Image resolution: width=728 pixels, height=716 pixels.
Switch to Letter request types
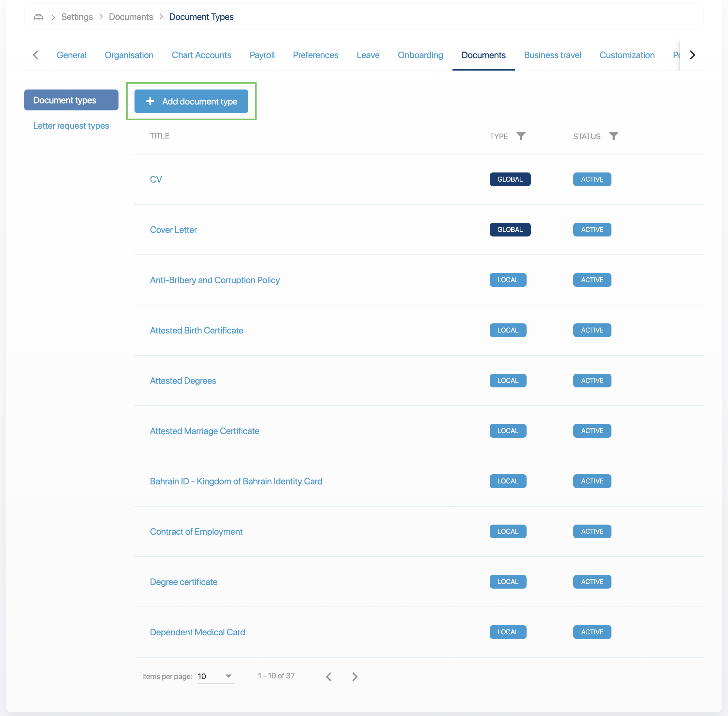pos(71,126)
